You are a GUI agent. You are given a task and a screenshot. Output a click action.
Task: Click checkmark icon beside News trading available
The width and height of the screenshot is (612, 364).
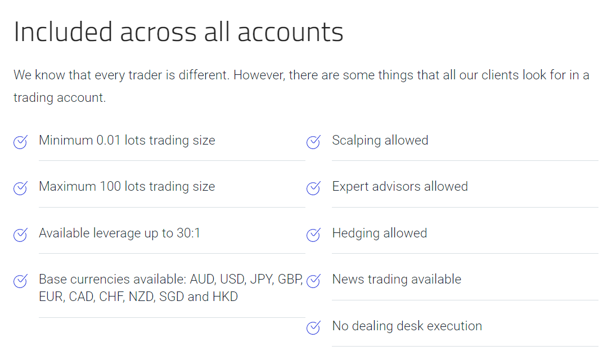coord(313,281)
